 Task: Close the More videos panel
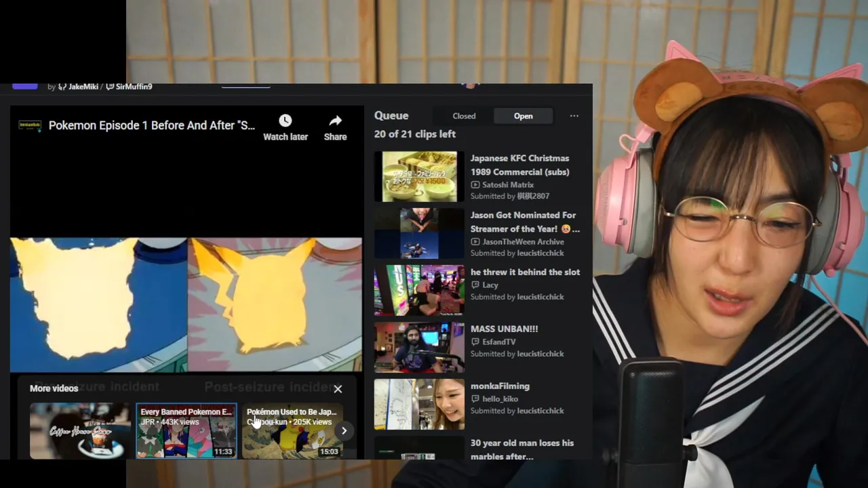(338, 389)
